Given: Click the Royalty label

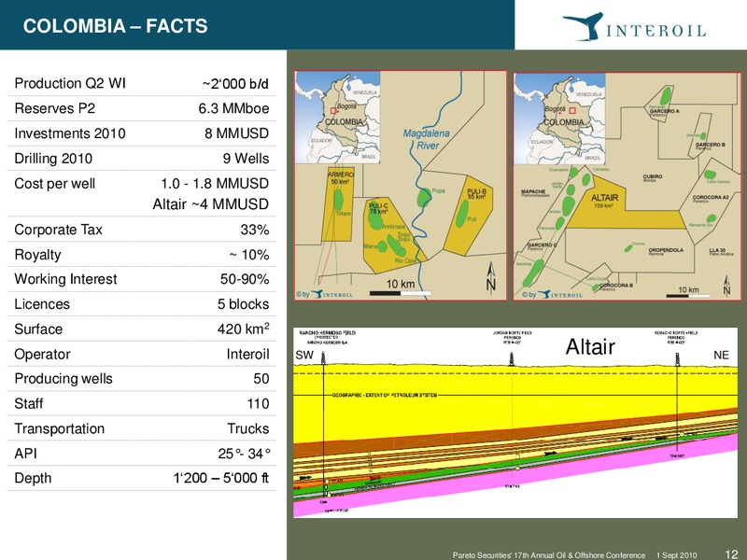Looking at the screenshot, I should point(37,255).
